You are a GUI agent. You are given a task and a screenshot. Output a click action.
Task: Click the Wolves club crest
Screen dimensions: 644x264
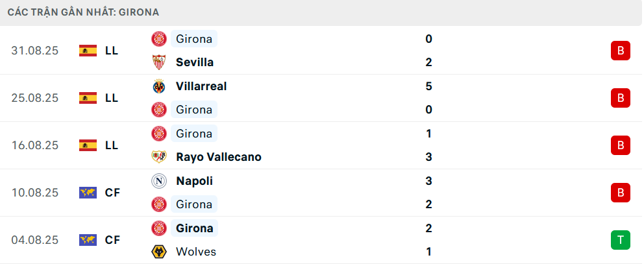(x=158, y=252)
